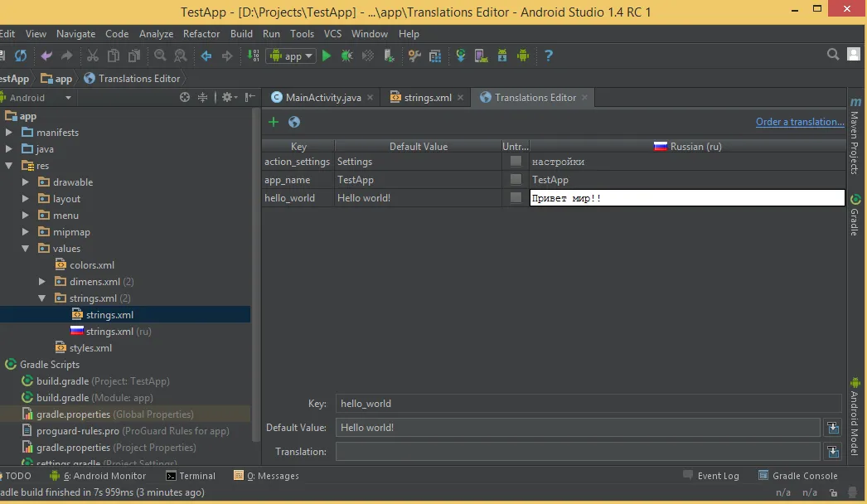
Task: Collapse the values folder
Action: coord(26,249)
